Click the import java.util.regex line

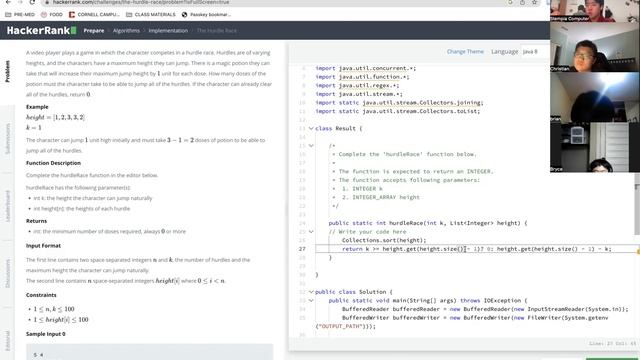tap(357, 86)
